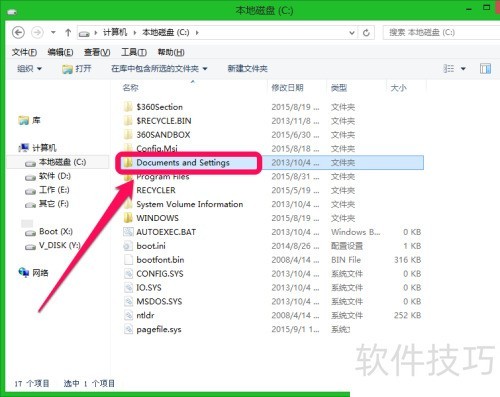Click the MSDOS.SYS file icon

[x=128, y=301]
